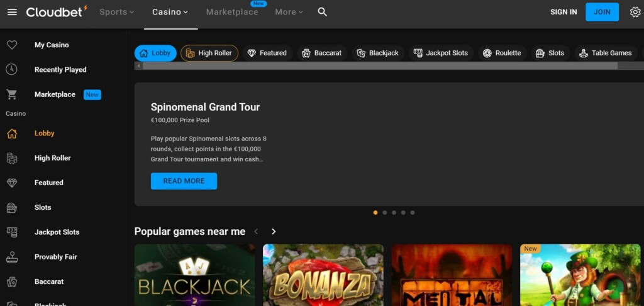Screen dimensions: 644x306
Task: Click the Spinomenal Grand Tour heading
Action: (x=206, y=107)
